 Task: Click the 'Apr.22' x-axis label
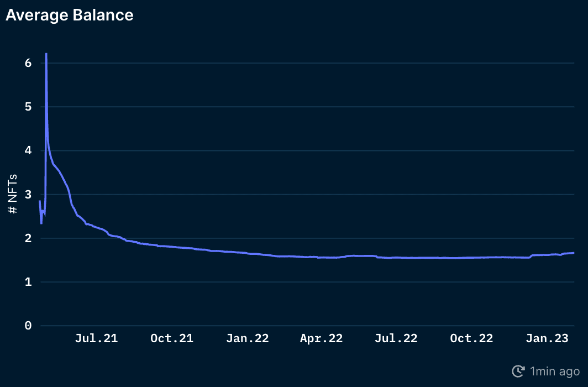coord(322,338)
